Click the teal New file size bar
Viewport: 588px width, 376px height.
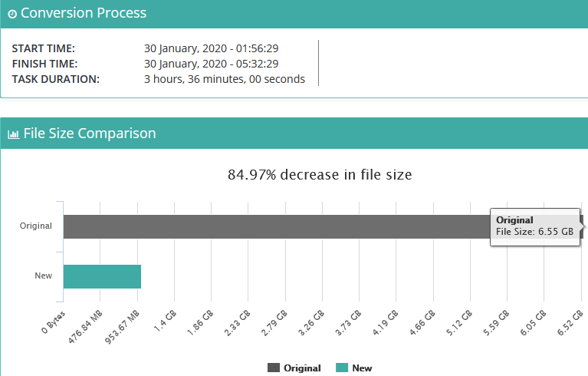tap(103, 276)
